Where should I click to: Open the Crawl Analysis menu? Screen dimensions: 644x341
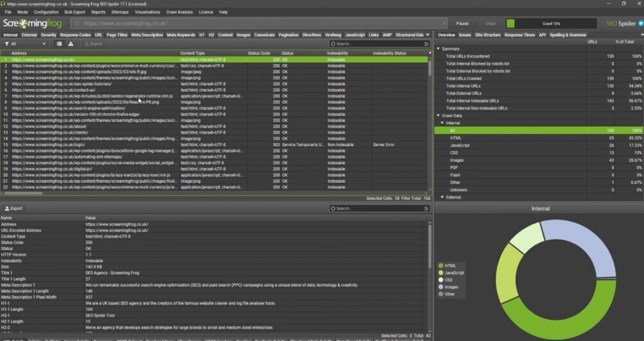point(179,12)
